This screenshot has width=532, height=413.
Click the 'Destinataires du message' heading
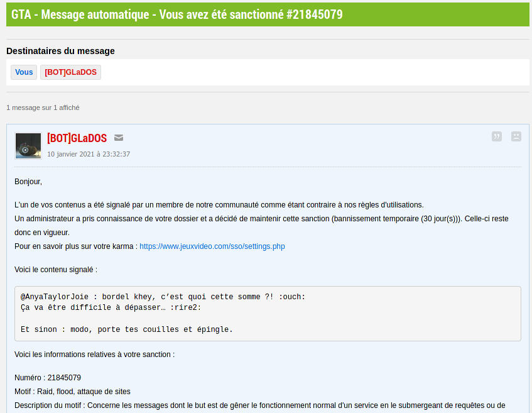60,51
